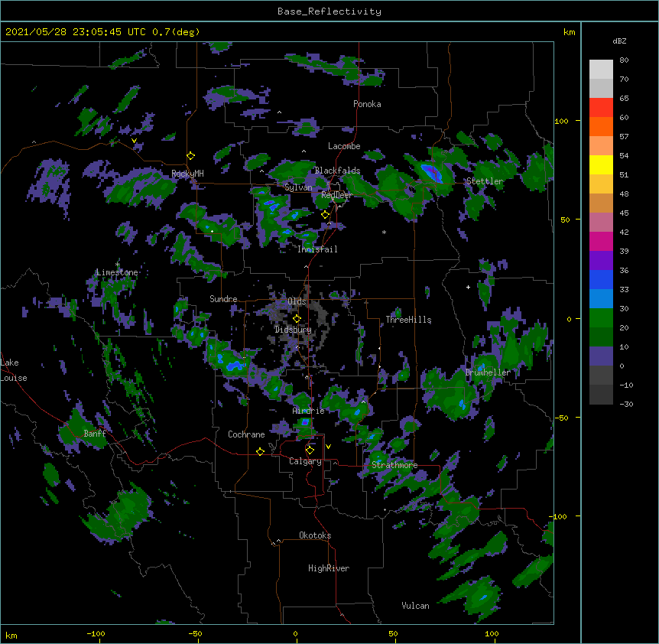This screenshot has width=659, height=644.
Task: Click the Limestone label
Action: (x=117, y=272)
